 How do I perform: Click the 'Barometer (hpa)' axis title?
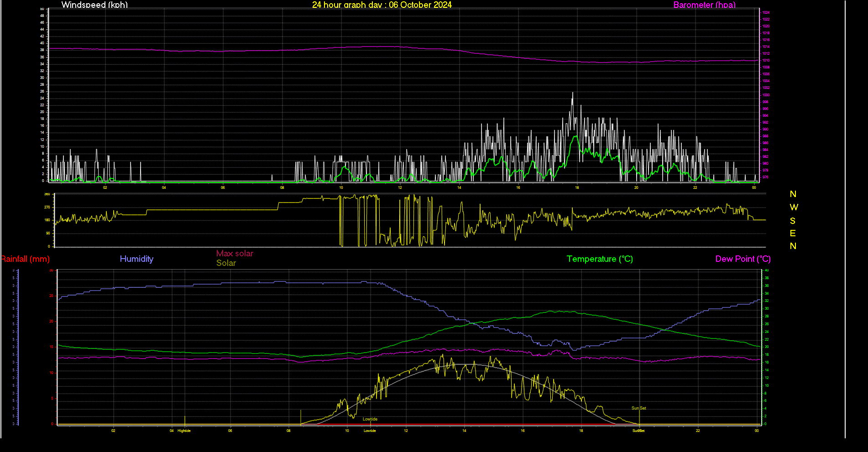[x=705, y=5]
